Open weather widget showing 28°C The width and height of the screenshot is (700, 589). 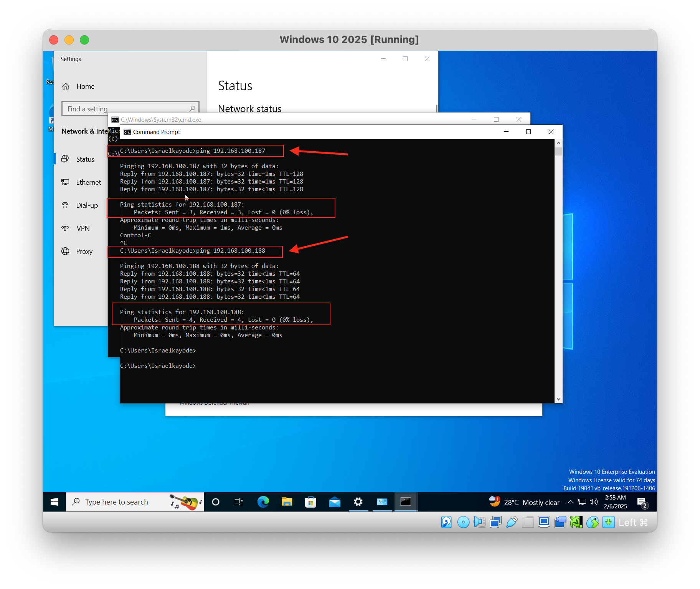tap(524, 502)
